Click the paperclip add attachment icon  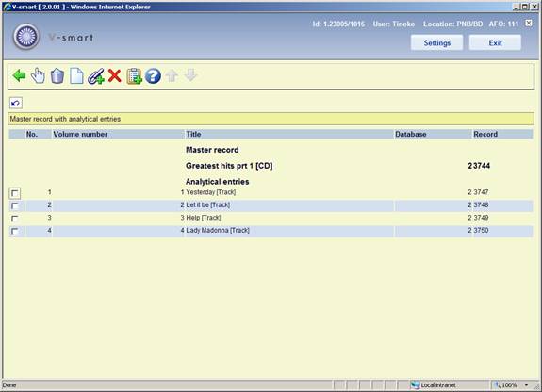coord(96,76)
